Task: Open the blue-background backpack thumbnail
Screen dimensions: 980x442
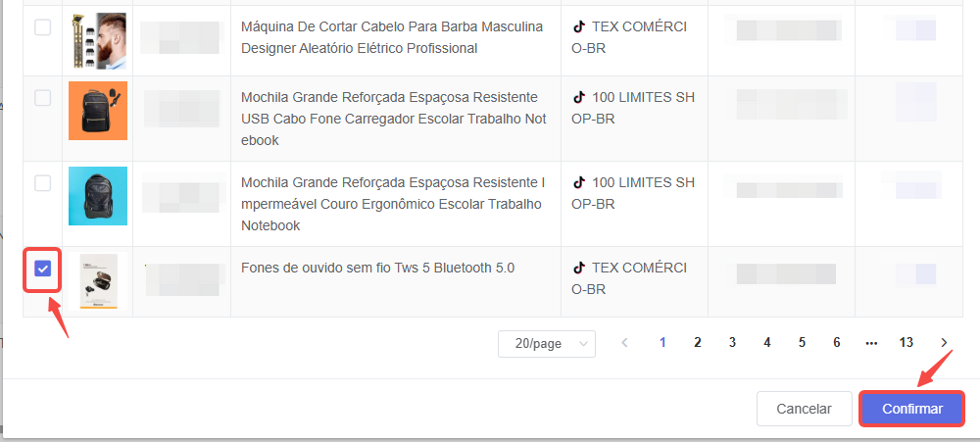Action: click(98, 196)
